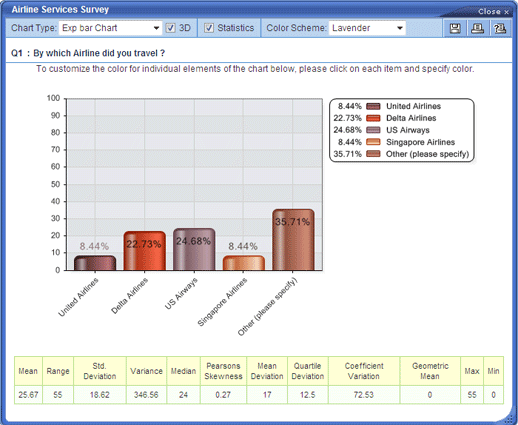Click the quartile deviation value 12.5

pos(307,395)
